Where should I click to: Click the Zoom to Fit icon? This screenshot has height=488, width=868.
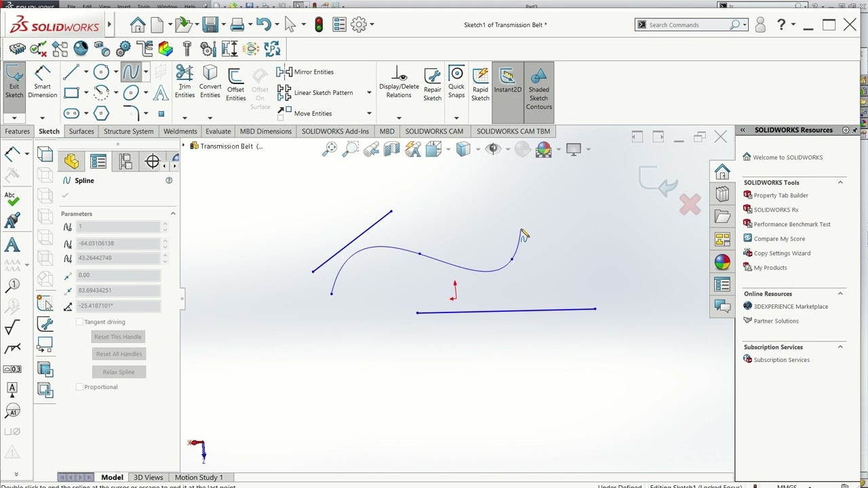[330, 149]
